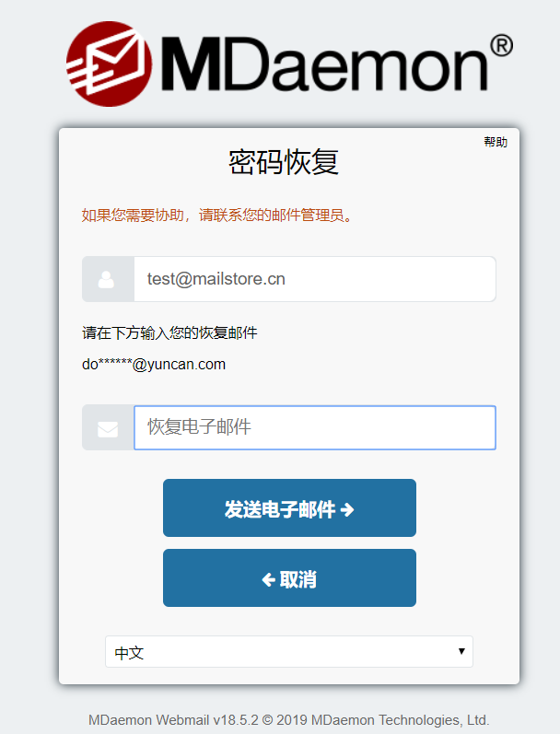
Task: Click the orange administrator contact notice
Action: coord(217,216)
